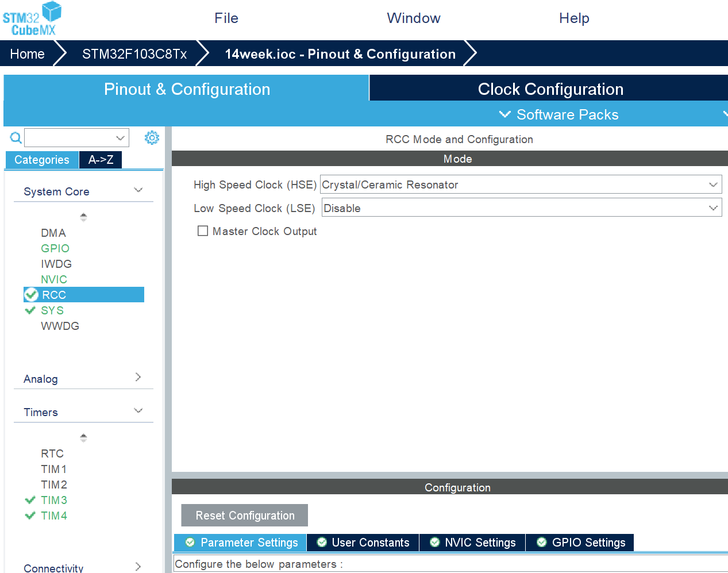
Task: Select the Categories tab
Action: tap(41, 160)
